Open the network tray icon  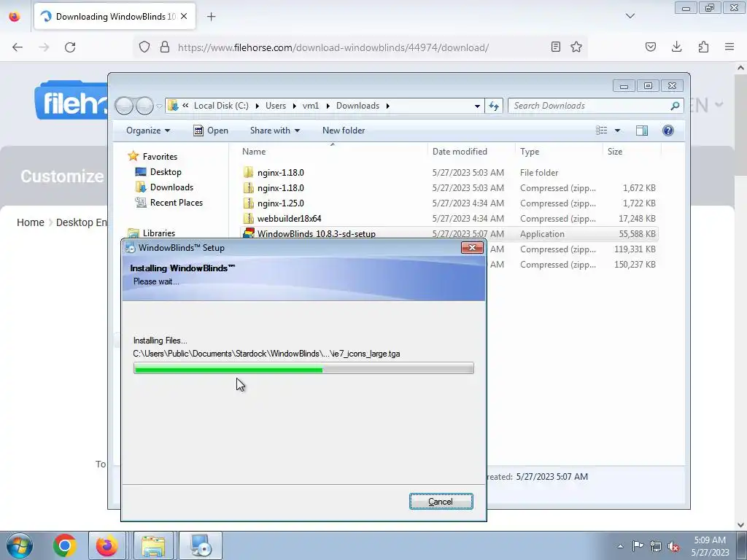tap(656, 546)
